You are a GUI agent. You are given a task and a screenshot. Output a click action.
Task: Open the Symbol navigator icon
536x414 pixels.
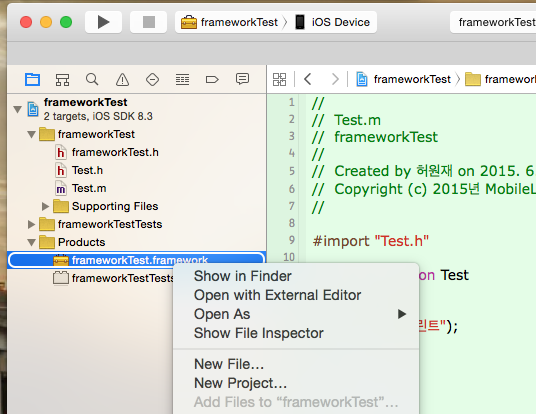coord(63,80)
